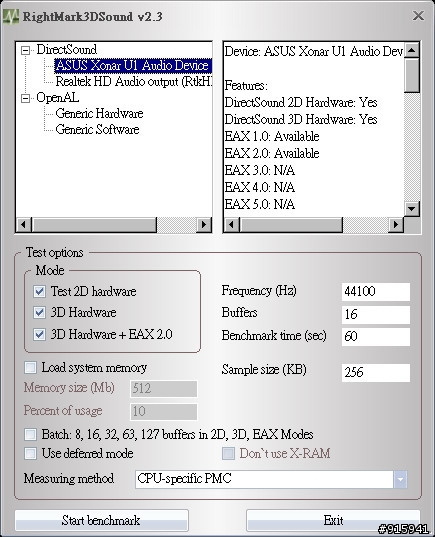The width and height of the screenshot is (435, 537).
Task: Click the OpenAL tree label
Action: [x=58, y=98]
